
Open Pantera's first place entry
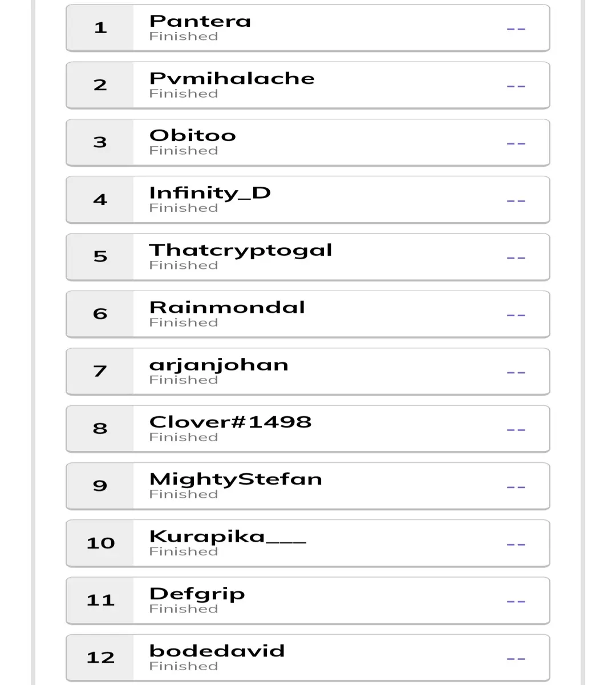point(308,28)
